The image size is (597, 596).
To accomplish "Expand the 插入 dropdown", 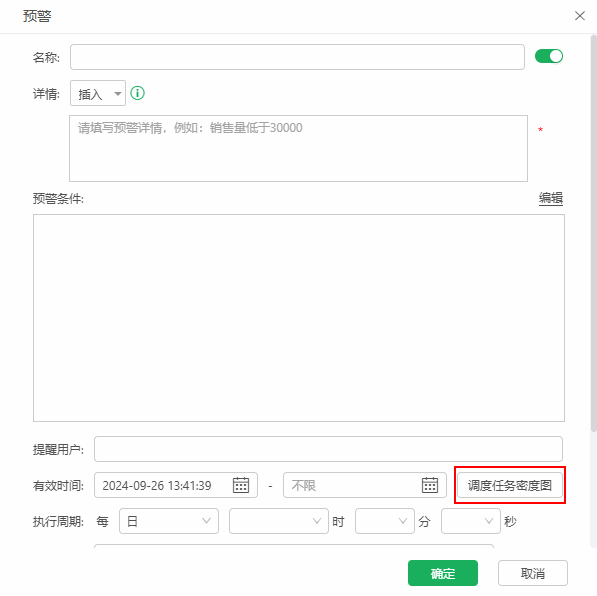I will [x=98, y=93].
